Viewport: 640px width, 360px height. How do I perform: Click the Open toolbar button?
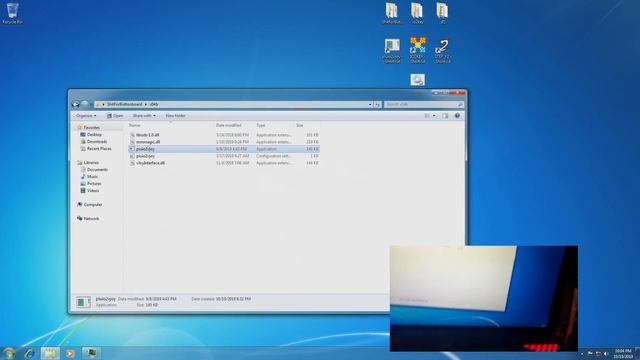(x=115, y=116)
